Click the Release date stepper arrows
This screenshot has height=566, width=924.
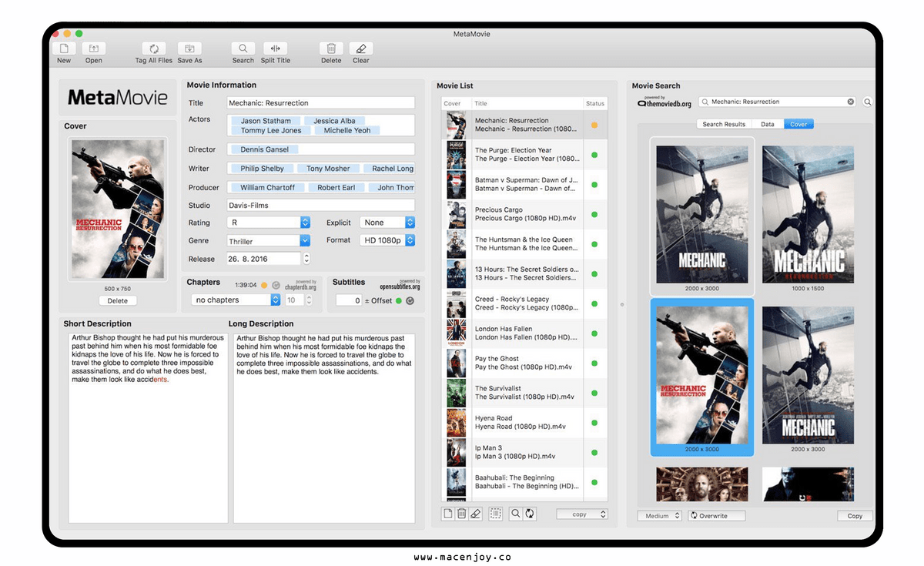(x=306, y=259)
